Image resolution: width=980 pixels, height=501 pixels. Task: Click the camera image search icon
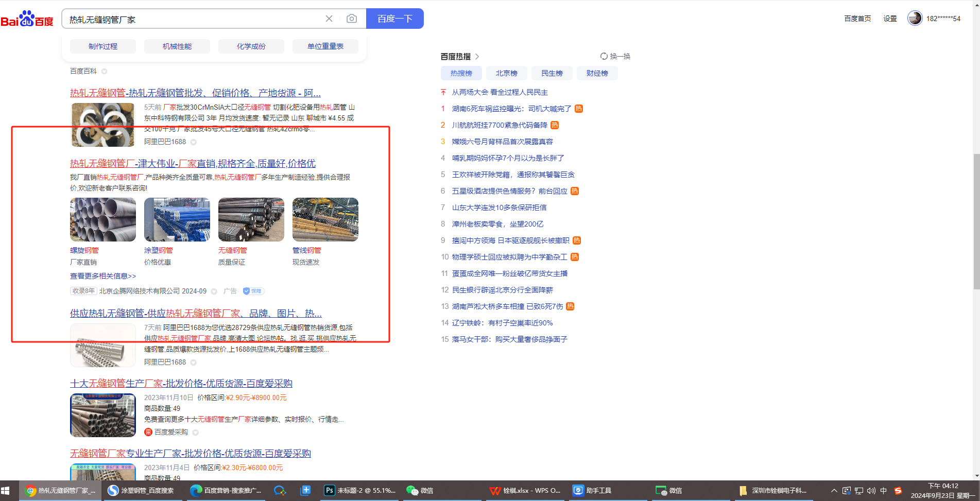pos(352,19)
